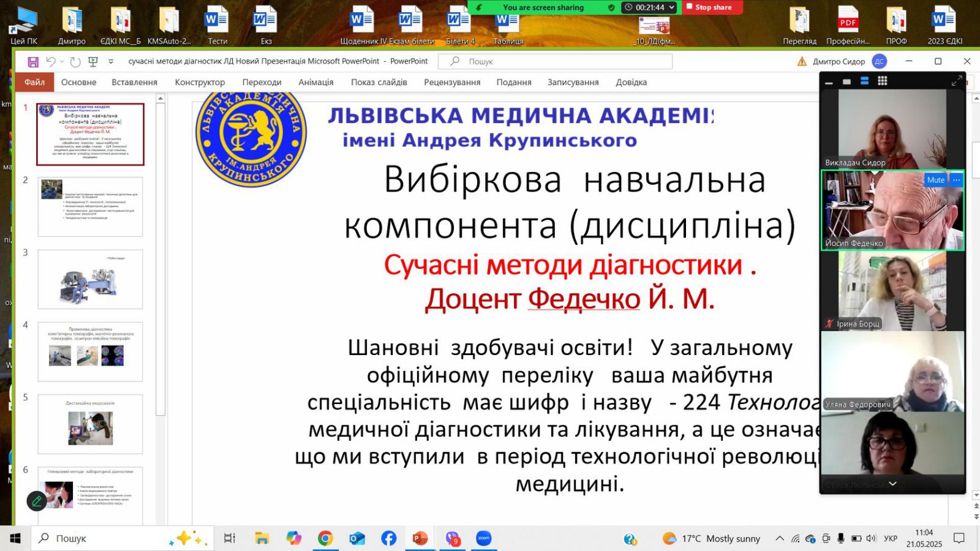The image size is (980, 551).
Task: Expand the Zoom video panel to full size
Action: [956, 81]
